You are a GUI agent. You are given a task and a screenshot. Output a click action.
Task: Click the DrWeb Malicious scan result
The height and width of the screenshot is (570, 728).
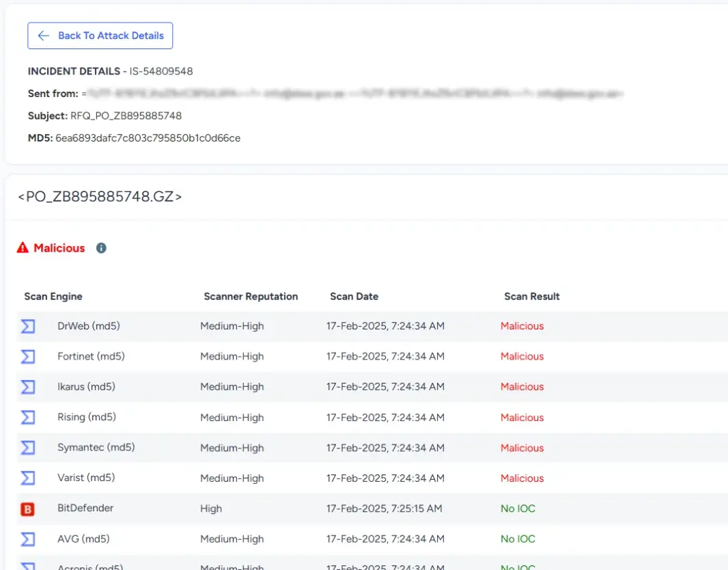click(522, 326)
